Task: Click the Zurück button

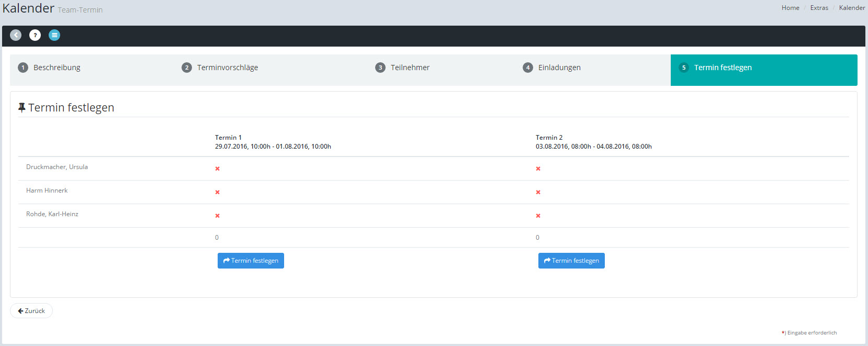Action: 31,311
